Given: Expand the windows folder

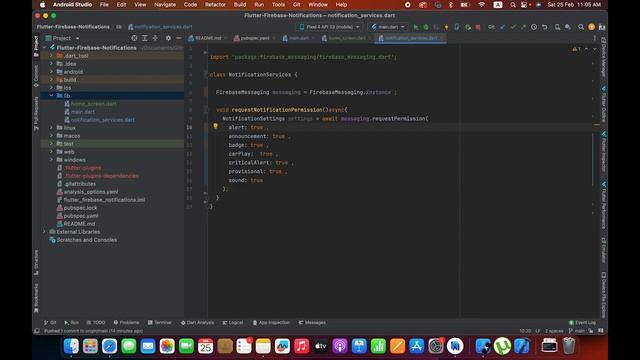Looking at the screenshot, I should point(51,160).
